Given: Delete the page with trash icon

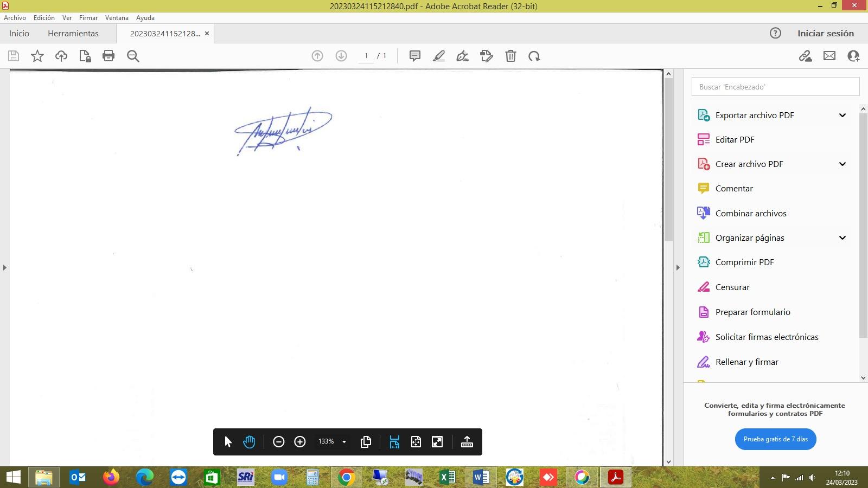Looking at the screenshot, I should pos(510,56).
